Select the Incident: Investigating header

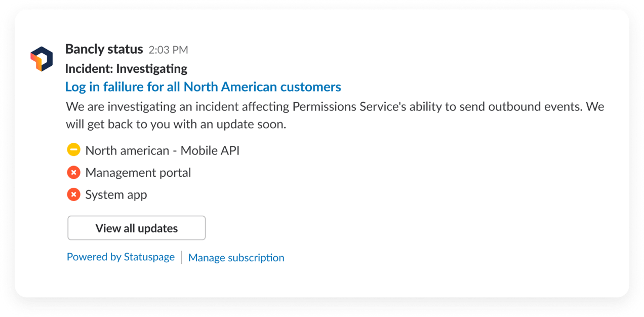point(126,68)
